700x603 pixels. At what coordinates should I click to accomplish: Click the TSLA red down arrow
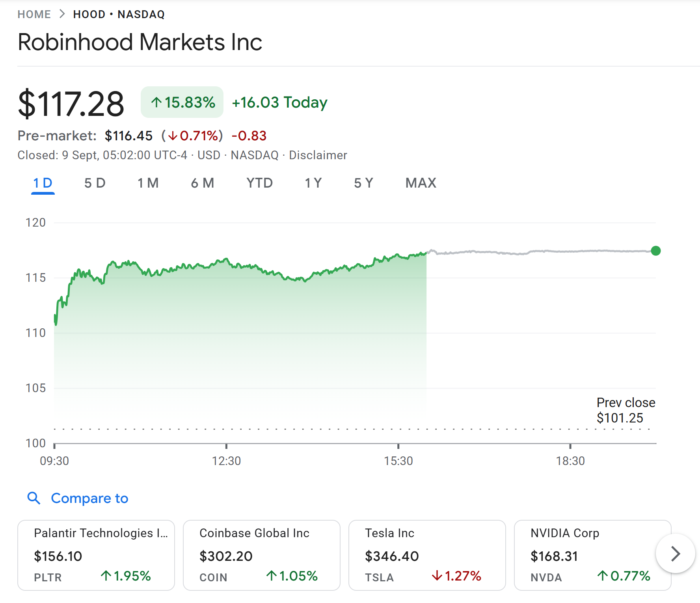437,576
